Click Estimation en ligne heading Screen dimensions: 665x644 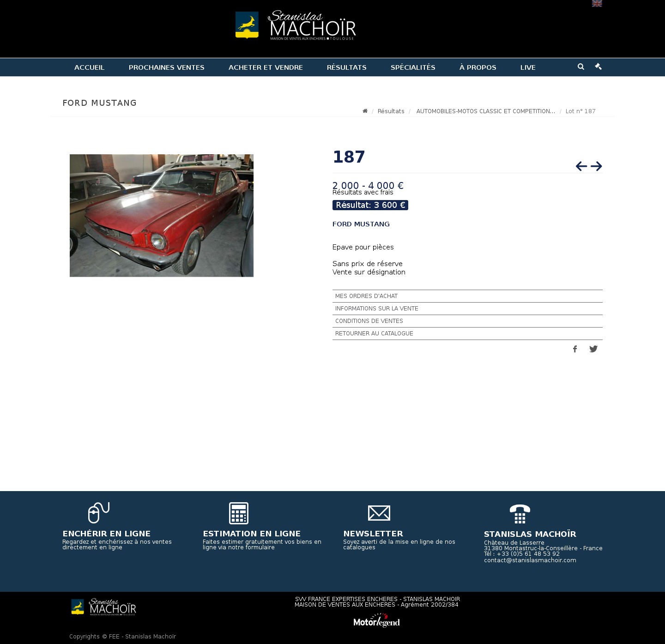[252, 534]
